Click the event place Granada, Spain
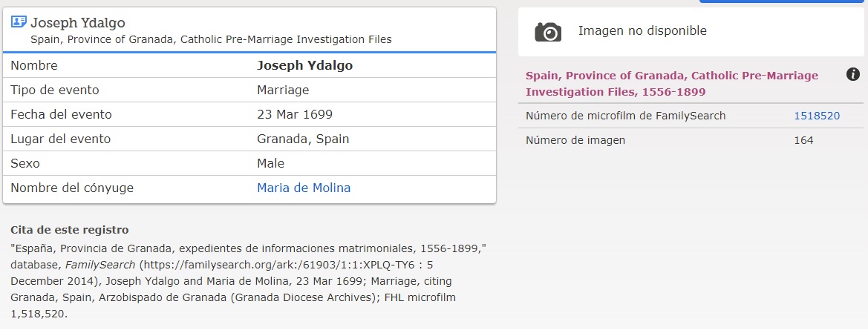868x330 pixels. [x=303, y=139]
